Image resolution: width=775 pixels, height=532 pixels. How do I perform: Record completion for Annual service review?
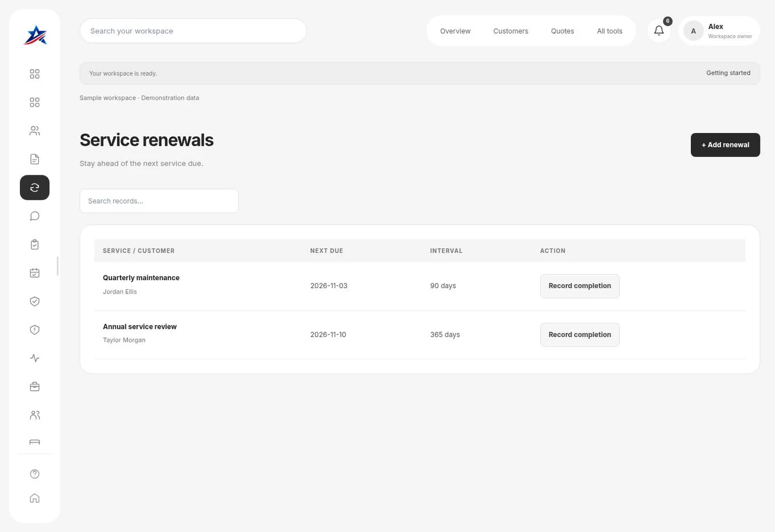(x=579, y=335)
